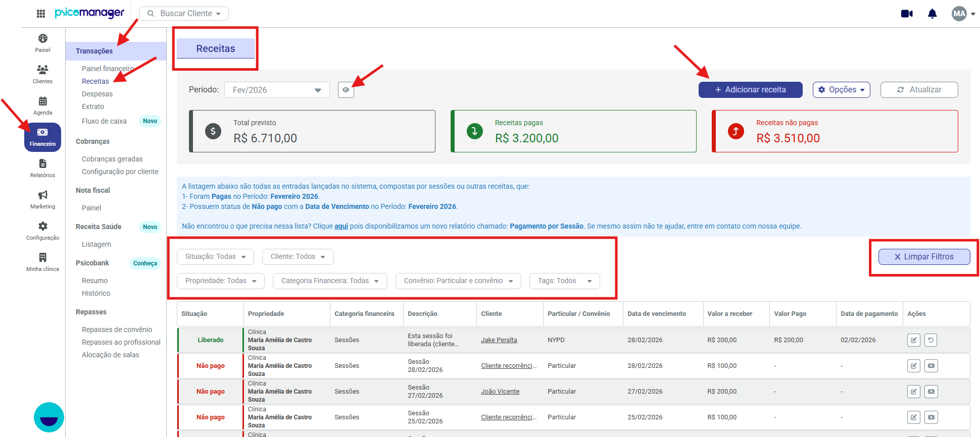The width and height of the screenshot is (980, 437).
Task: Open Listagem under Receita Saúde
Action: 96,244
